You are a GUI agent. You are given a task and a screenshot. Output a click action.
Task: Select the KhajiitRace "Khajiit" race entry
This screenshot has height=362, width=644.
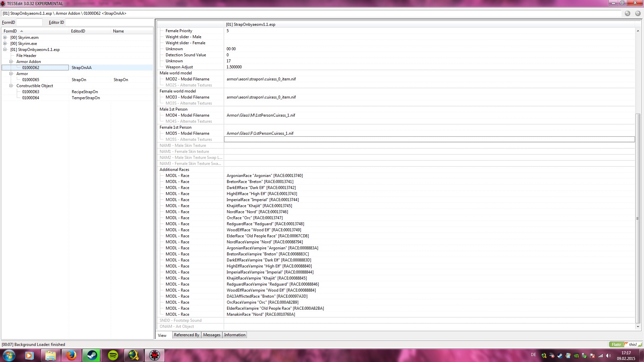pyautogui.click(x=259, y=206)
